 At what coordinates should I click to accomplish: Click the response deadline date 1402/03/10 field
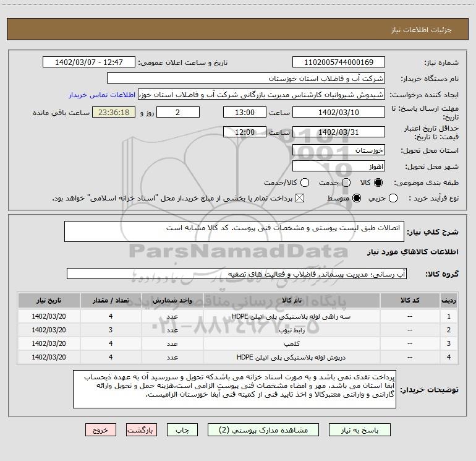pos(339,112)
